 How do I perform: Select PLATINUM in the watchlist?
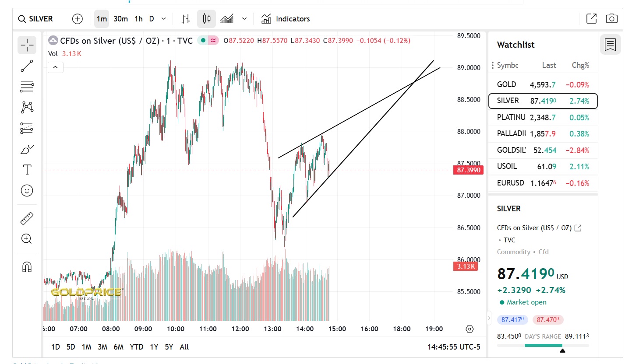coord(543,117)
